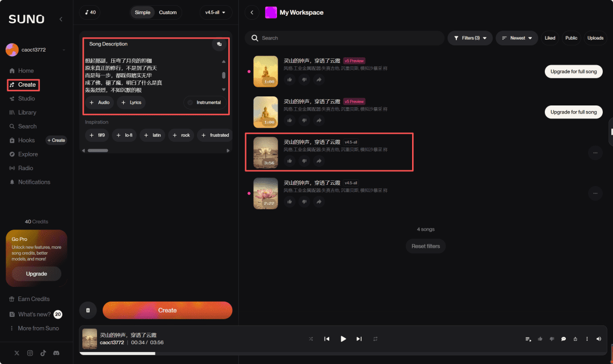Skip to the next track
Viewport: 613px width, 364px height.
click(359, 339)
